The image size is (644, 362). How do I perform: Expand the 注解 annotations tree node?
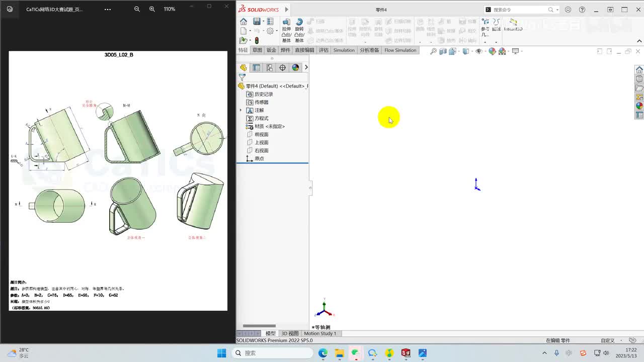[x=240, y=110]
